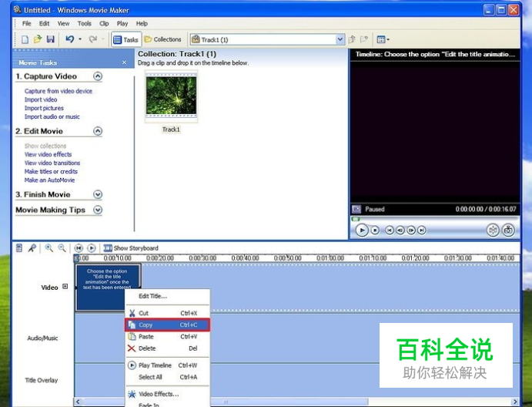
Task: Click the Redo toolbar icon
Action: tap(92, 39)
